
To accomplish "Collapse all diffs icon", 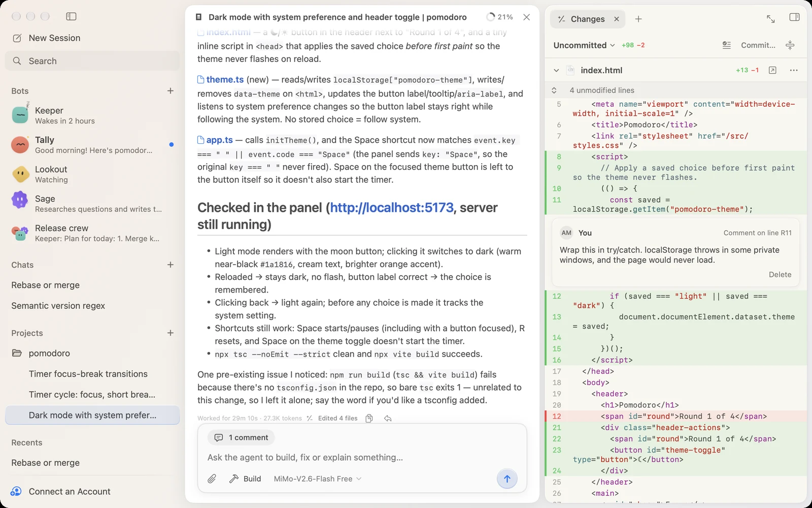I will point(790,45).
